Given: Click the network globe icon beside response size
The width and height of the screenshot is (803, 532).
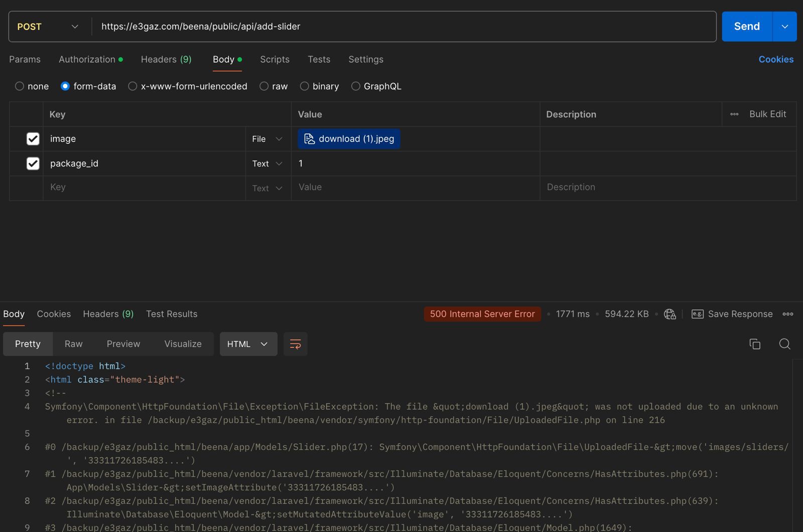Looking at the screenshot, I should click(x=670, y=314).
